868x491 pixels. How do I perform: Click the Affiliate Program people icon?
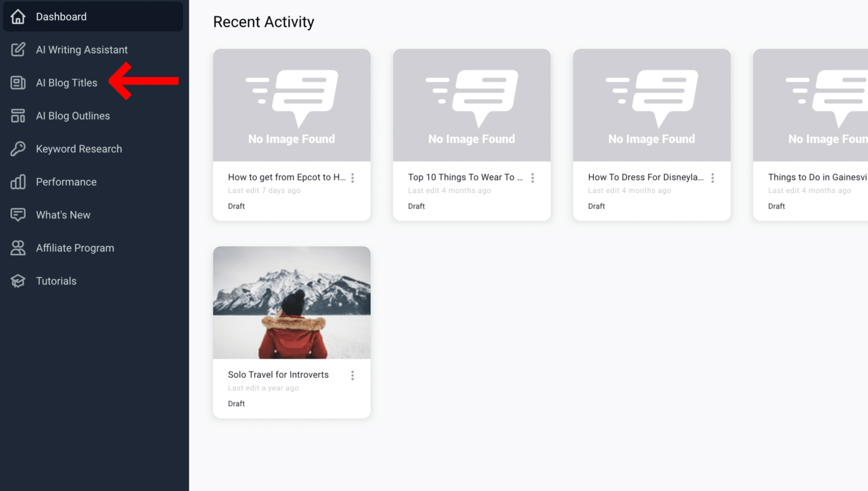click(18, 248)
